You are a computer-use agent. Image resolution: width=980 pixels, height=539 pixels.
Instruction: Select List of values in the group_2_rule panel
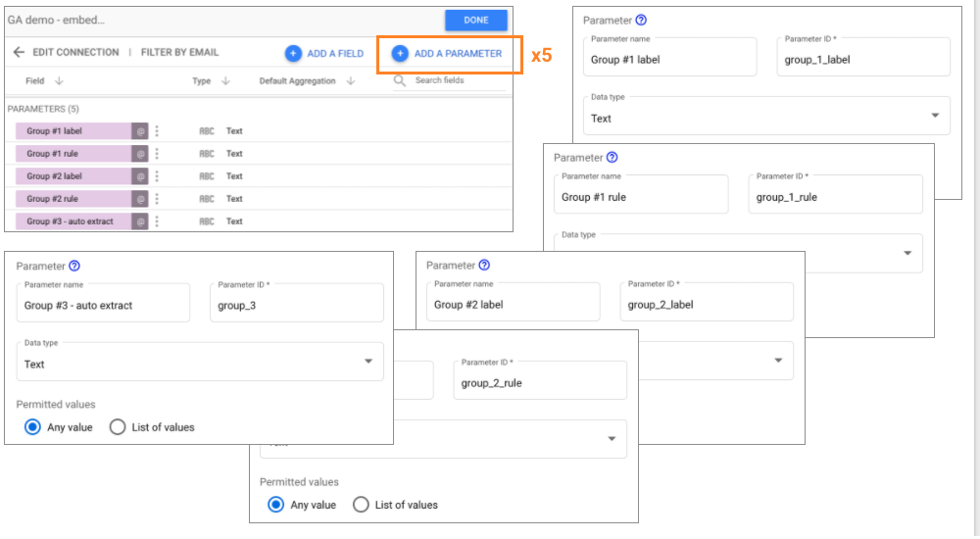(x=361, y=505)
